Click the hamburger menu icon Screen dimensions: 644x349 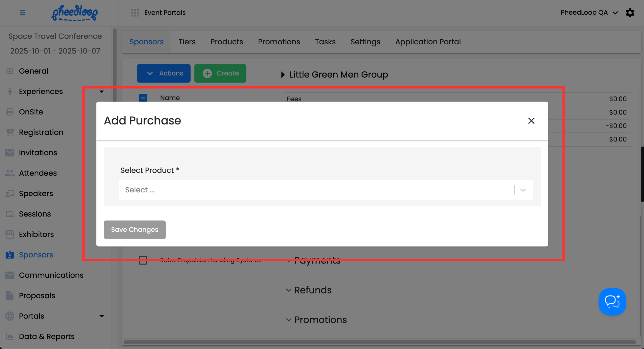click(23, 13)
